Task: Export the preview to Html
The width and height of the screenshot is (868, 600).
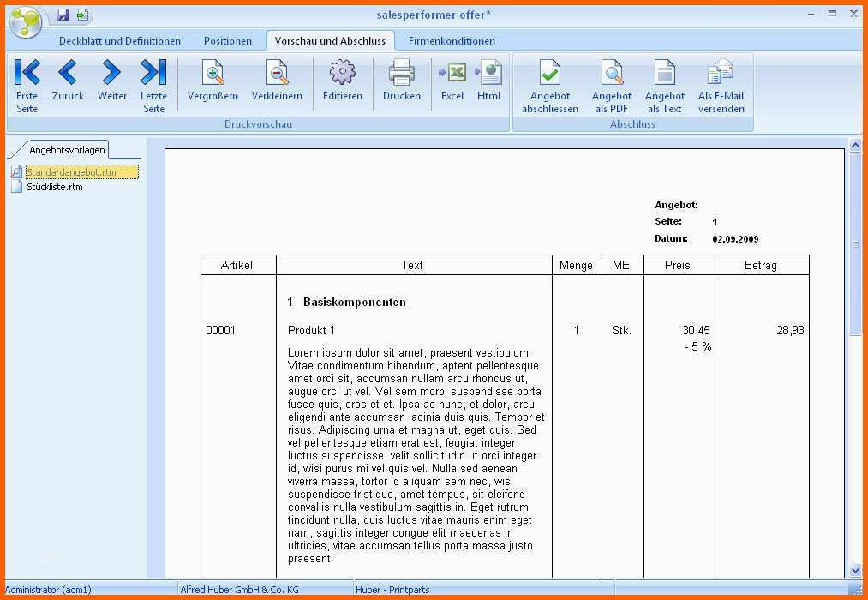Action: [488, 81]
